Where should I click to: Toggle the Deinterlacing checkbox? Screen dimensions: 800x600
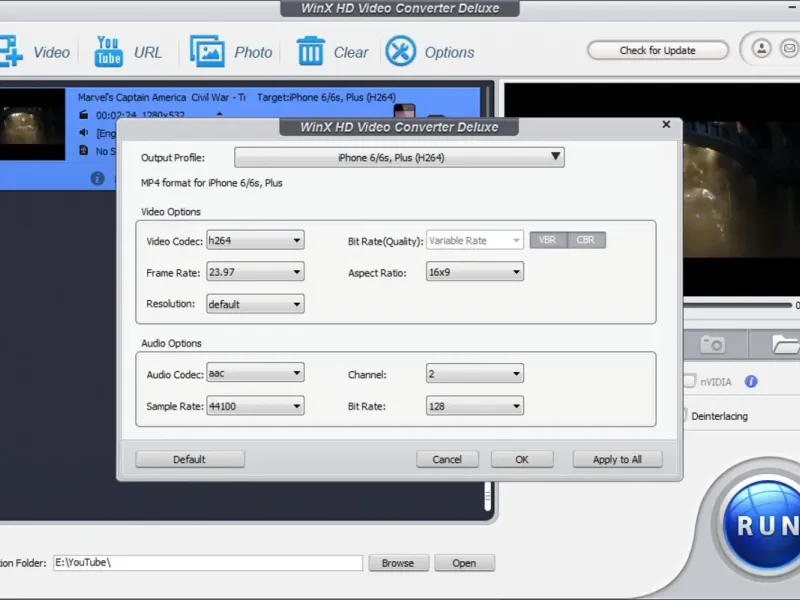(x=685, y=415)
